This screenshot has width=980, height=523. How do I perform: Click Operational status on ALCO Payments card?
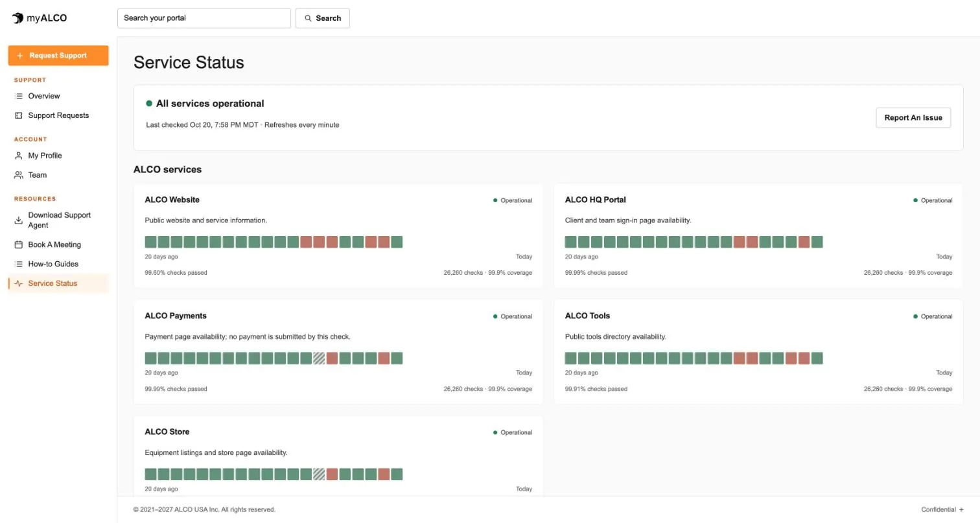(513, 317)
